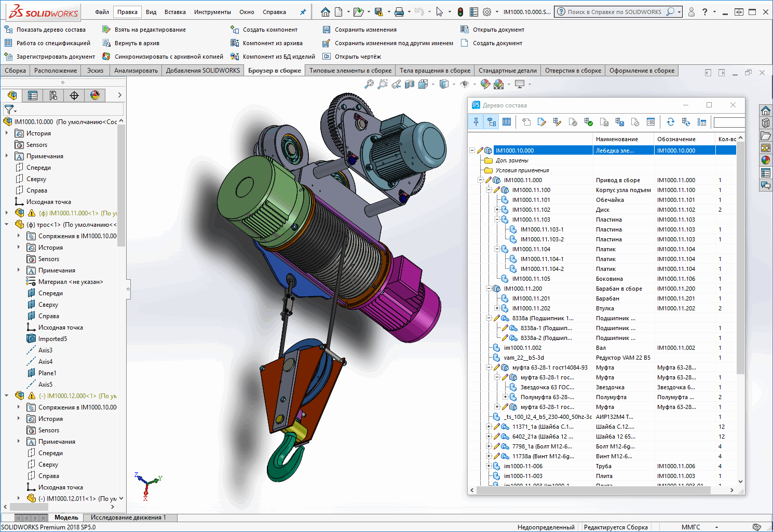This screenshot has width=773, height=532.
Task: Open the feature tree filter dropdown
Action: click(x=10, y=110)
